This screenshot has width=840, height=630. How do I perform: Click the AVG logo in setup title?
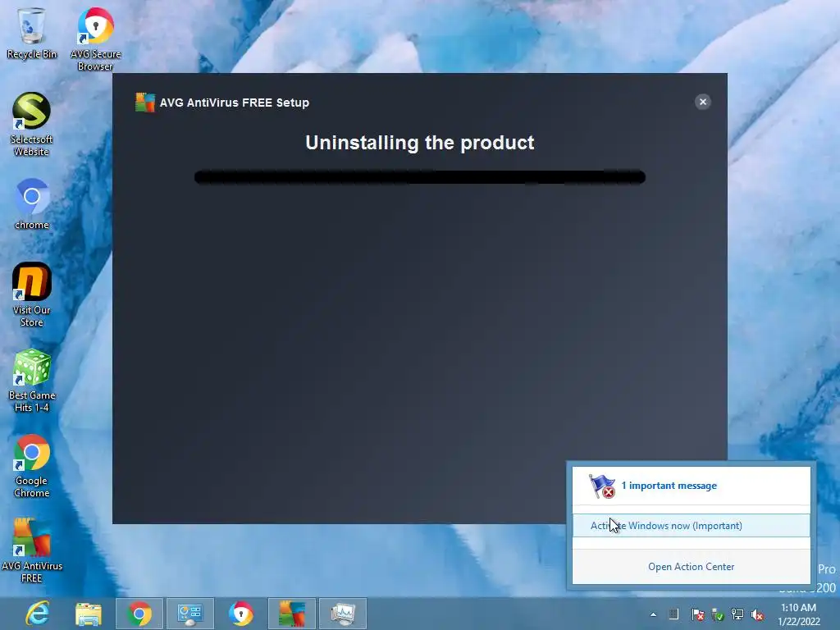(x=144, y=103)
